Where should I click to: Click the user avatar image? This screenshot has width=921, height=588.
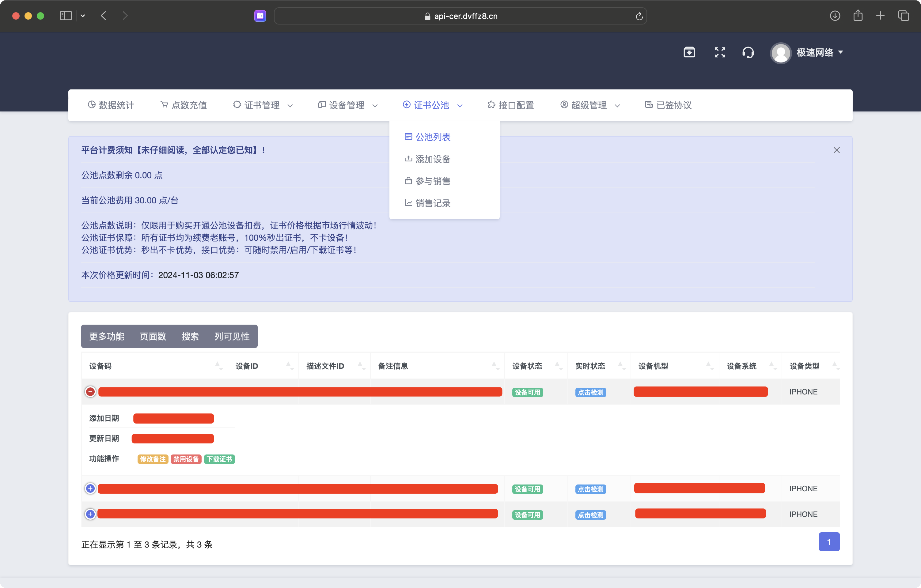click(x=781, y=53)
